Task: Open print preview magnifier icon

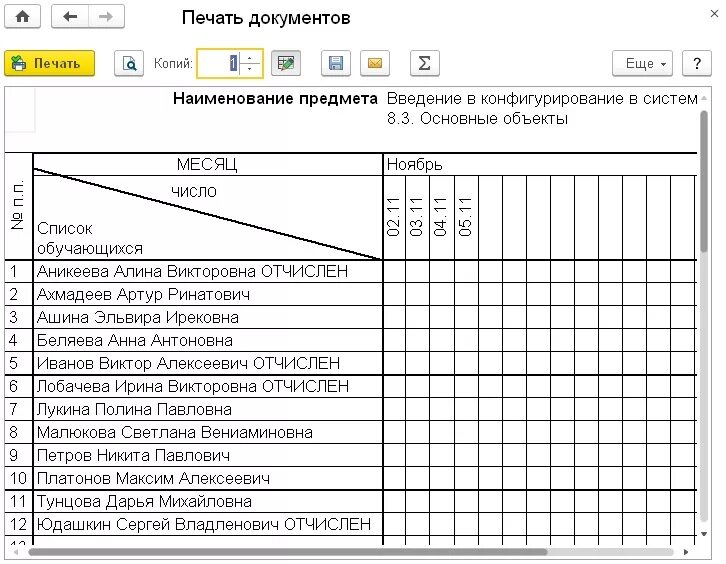Action: [129, 63]
